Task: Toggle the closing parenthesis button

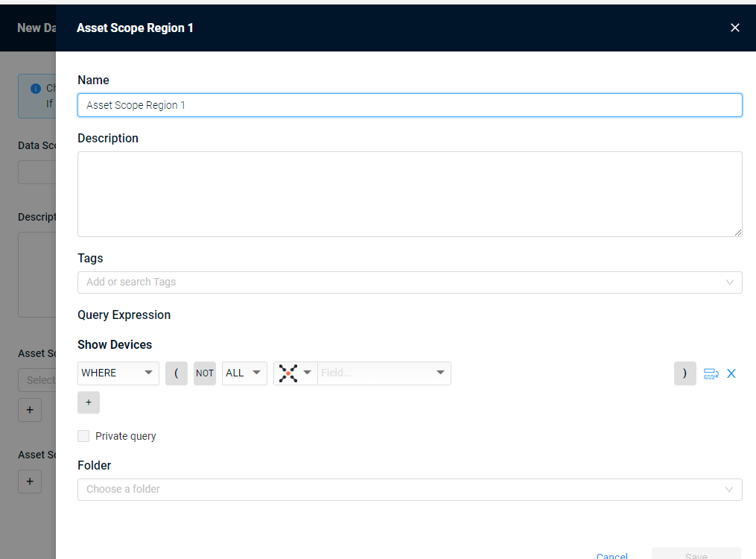Action: (x=684, y=373)
